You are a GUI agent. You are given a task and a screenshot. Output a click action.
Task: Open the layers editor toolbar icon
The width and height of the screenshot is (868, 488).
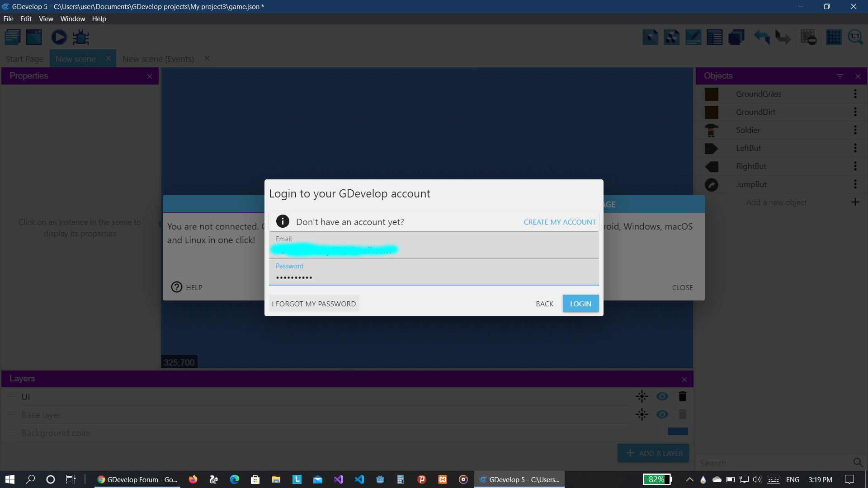[x=736, y=37]
